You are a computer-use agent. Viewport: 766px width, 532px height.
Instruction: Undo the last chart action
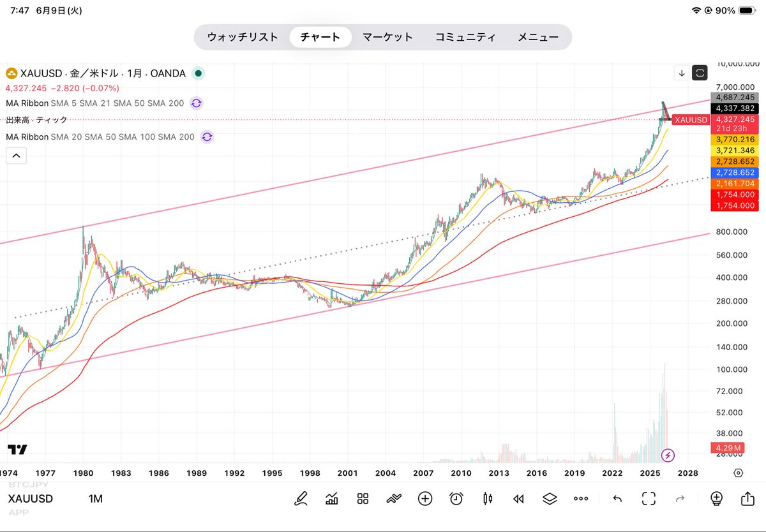(x=617, y=499)
